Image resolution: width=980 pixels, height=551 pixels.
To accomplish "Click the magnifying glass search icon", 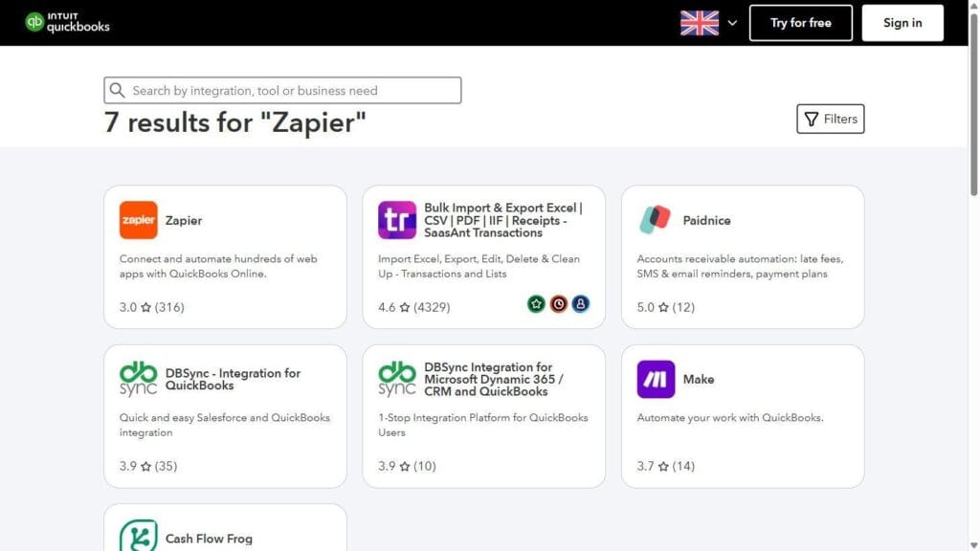I will coord(118,91).
